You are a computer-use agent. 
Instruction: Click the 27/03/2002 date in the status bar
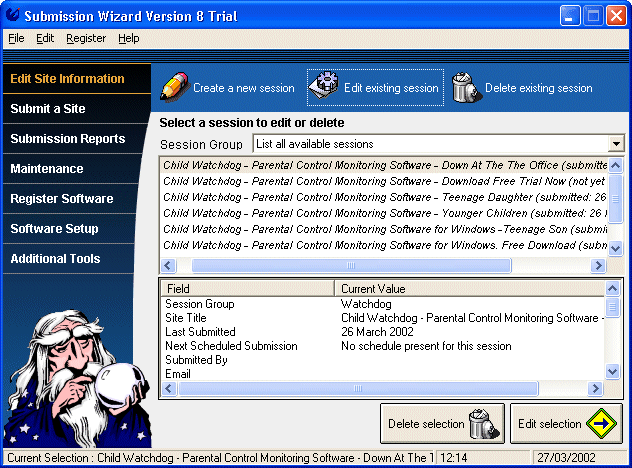pos(566,458)
